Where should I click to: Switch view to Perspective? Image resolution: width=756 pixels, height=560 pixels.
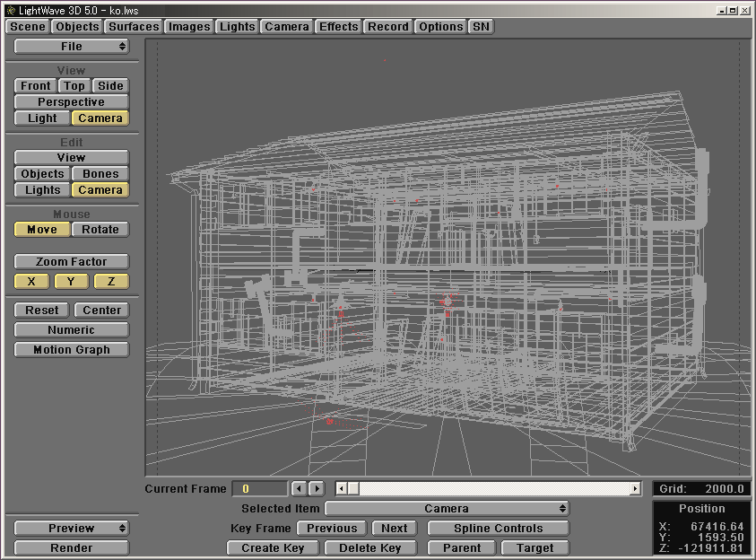tap(72, 102)
